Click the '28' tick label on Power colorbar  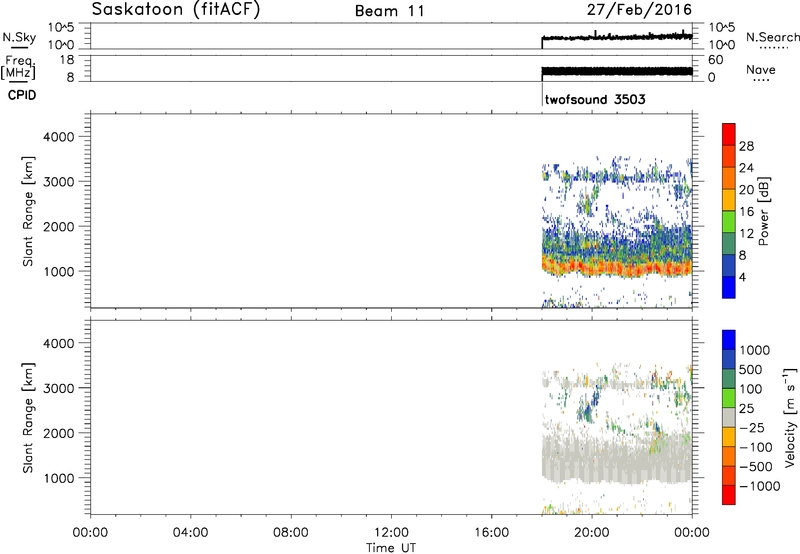pos(746,146)
